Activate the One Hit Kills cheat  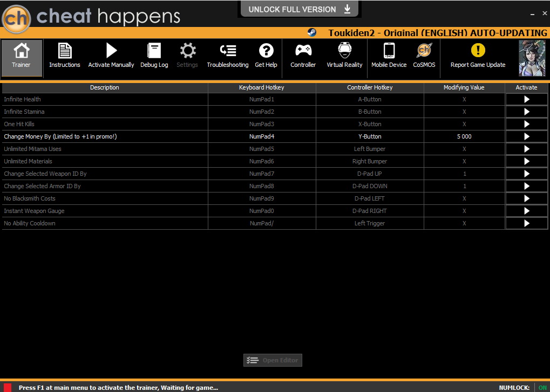tap(526, 124)
